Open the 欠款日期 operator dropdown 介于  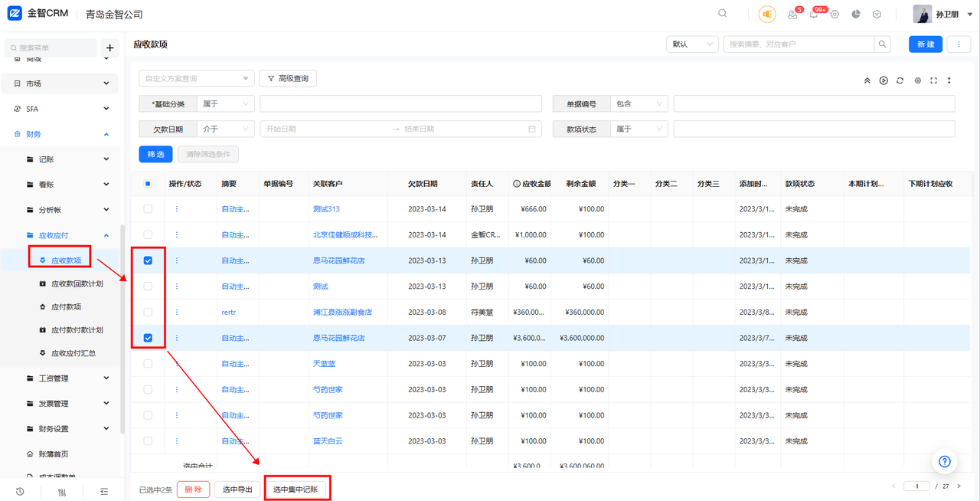[226, 129]
